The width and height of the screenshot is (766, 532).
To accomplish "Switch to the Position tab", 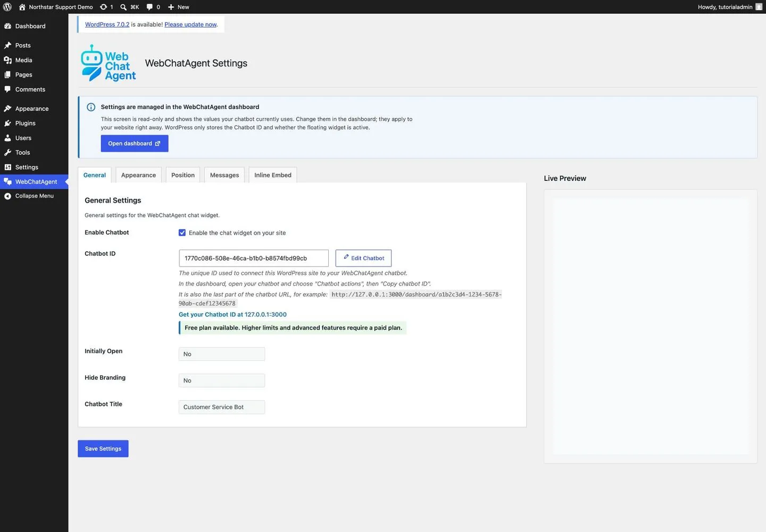I will 183,175.
